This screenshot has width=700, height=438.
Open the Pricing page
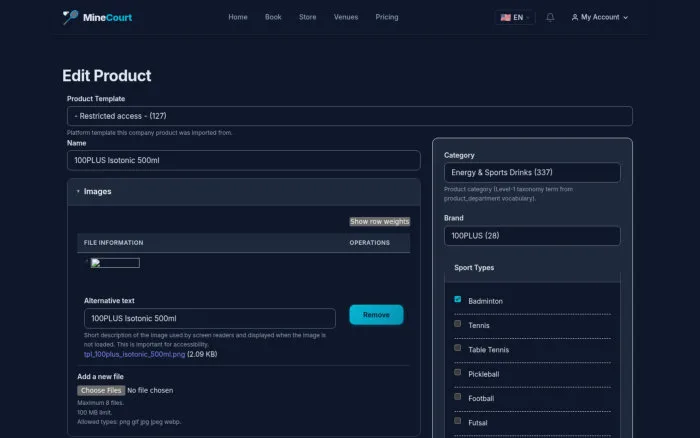pos(387,17)
